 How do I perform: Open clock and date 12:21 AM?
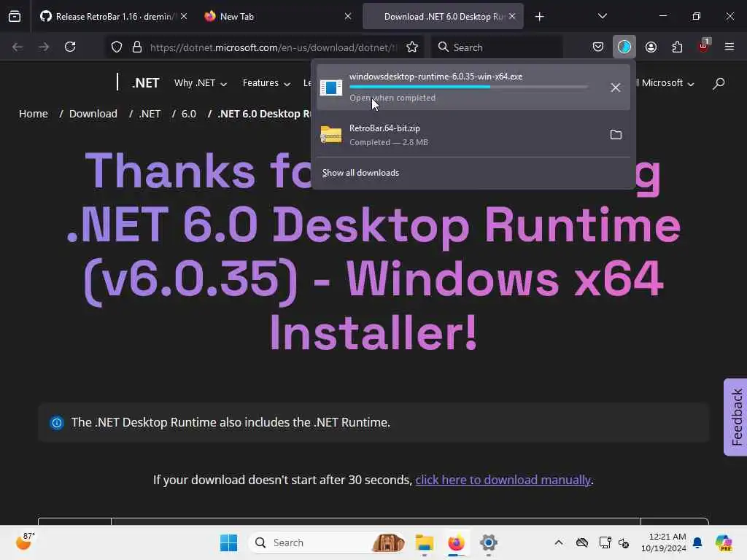point(663,542)
